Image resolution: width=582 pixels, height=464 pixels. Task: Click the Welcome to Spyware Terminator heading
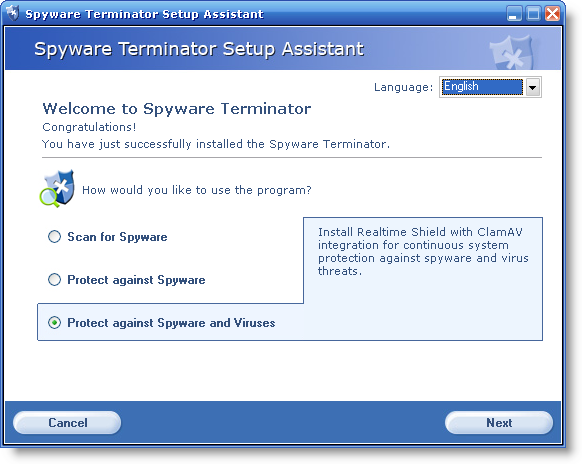tap(177, 109)
